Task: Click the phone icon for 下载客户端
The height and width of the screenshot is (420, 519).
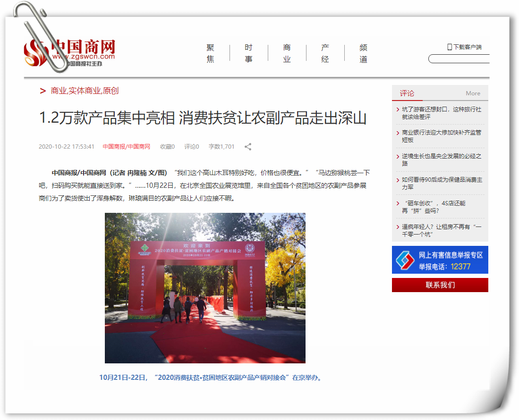Action: (450, 47)
